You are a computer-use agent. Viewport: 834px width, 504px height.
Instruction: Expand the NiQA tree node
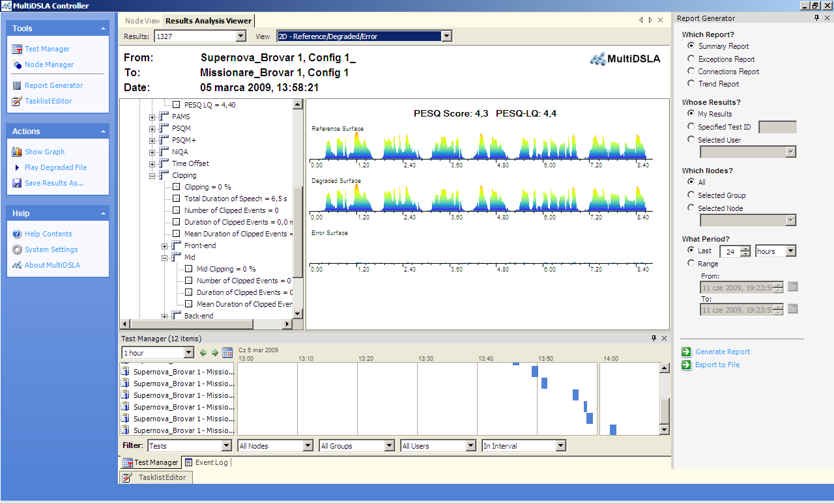[152, 152]
